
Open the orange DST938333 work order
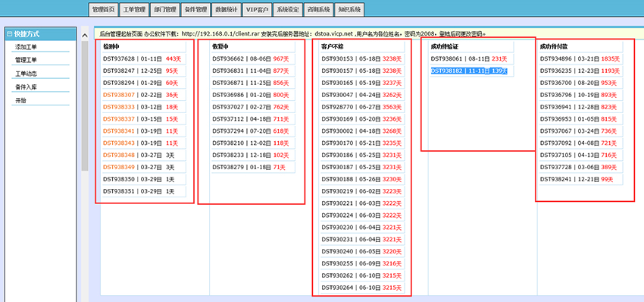(119, 107)
